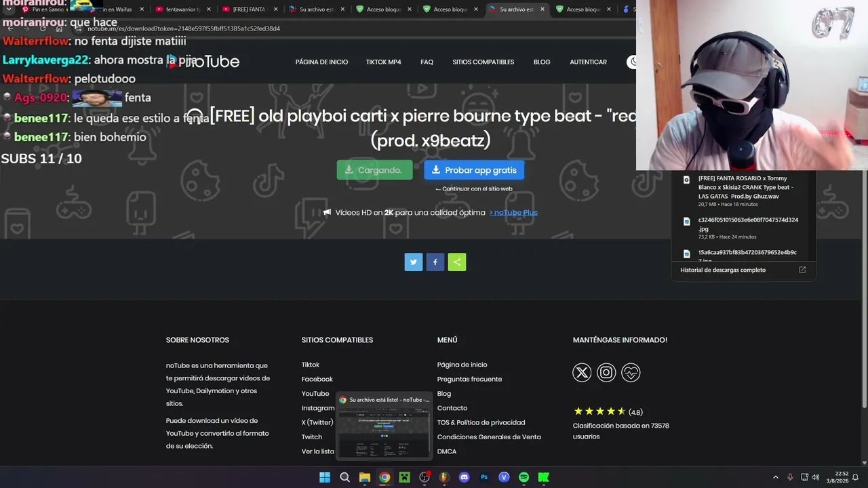Open the Twitch footer link
Image resolution: width=868 pixels, height=488 pixels.
[x=312, y=437]
